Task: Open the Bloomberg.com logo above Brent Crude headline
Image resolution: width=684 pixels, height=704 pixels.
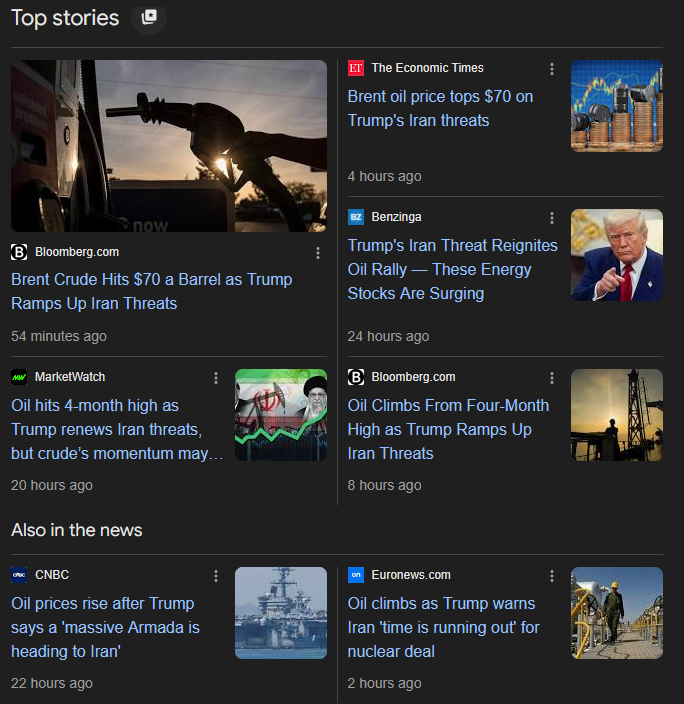Action: coord(19,252)
